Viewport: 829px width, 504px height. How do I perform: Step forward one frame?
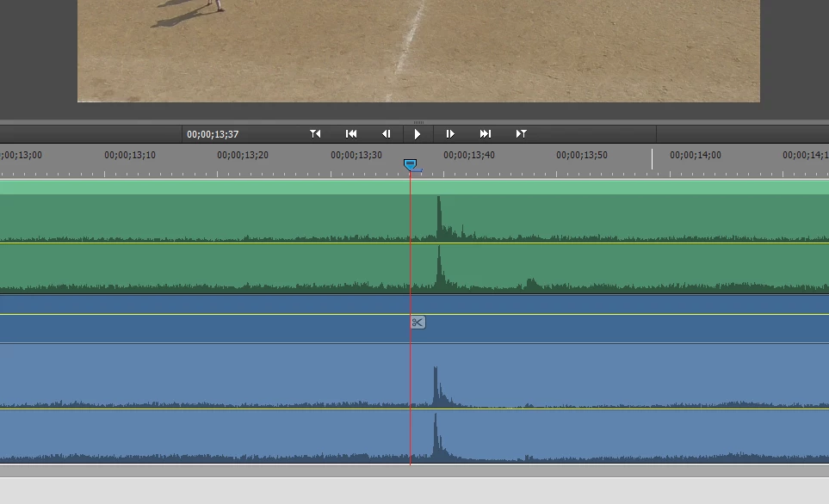tap(450, 134)
